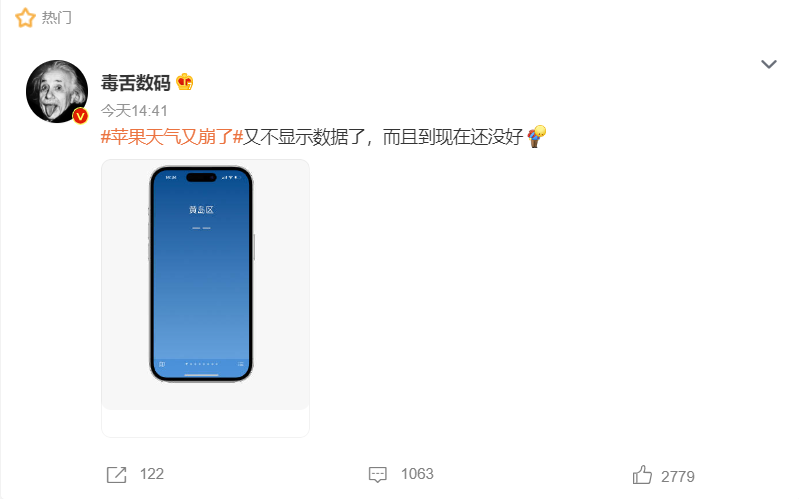Open the iPhone weather screenshot image

click(x=205, y=284)
